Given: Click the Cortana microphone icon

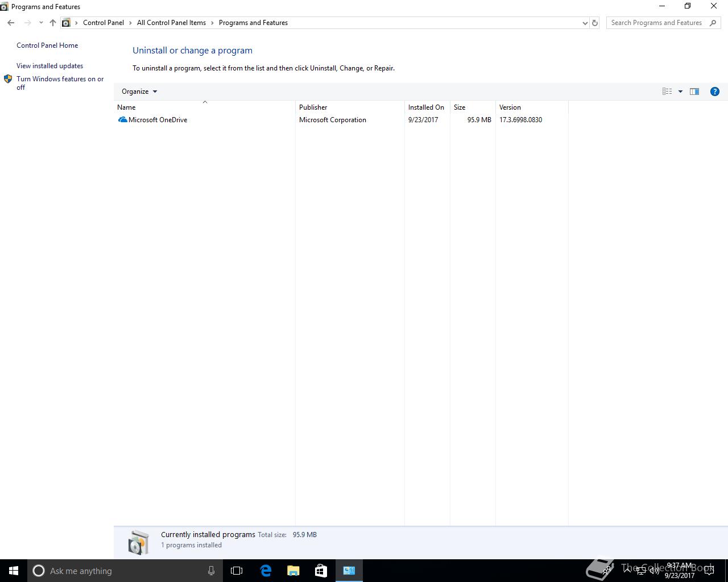Looking at the screenshot, I should click(x=211, y=571).
